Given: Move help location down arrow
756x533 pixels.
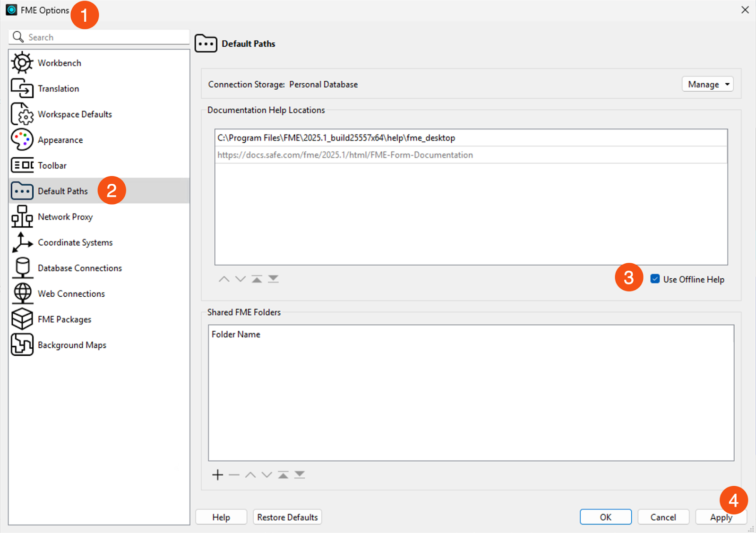Looking at the screenshot, I should [241, 279].
